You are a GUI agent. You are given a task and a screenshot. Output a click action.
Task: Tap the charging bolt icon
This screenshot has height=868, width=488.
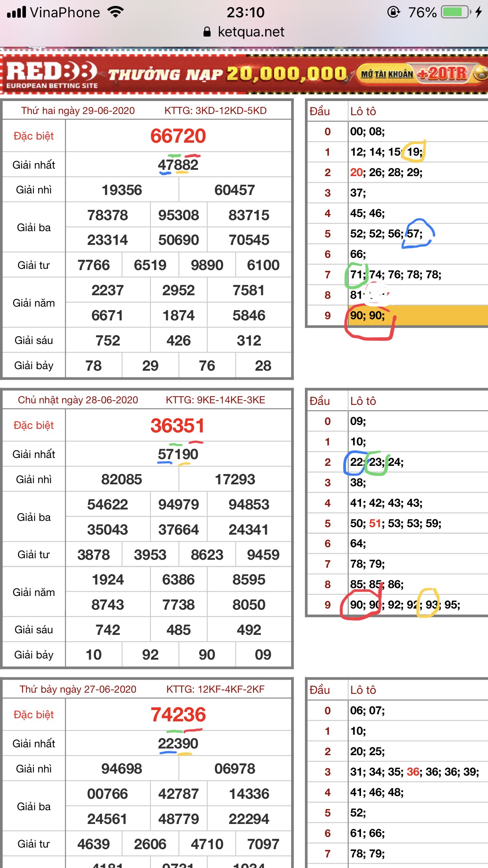[x=479, y=12]
